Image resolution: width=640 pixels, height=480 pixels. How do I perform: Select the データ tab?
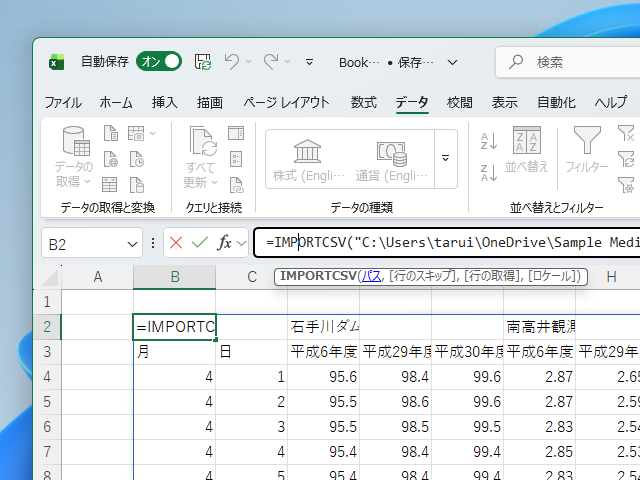412,102
